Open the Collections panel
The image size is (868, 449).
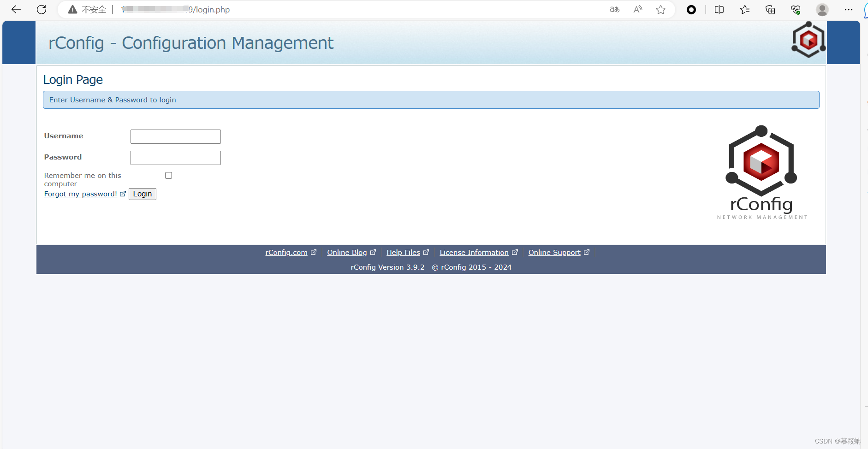coord(770,9)
